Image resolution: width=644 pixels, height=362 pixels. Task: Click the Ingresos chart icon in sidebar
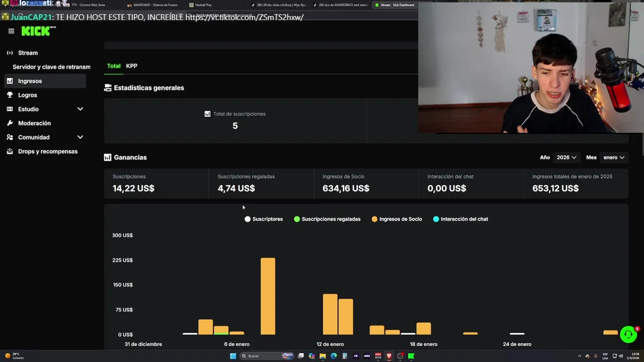pyautogui.click(x=10, y=81)
